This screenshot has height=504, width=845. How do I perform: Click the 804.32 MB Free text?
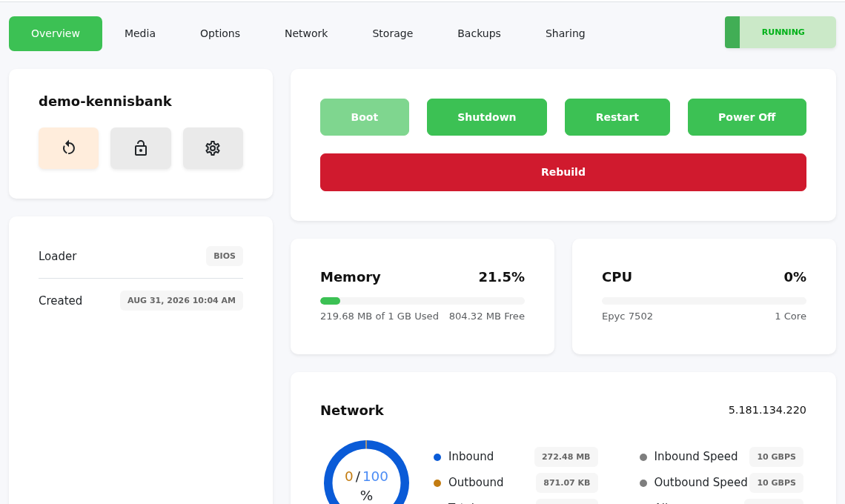487,316
